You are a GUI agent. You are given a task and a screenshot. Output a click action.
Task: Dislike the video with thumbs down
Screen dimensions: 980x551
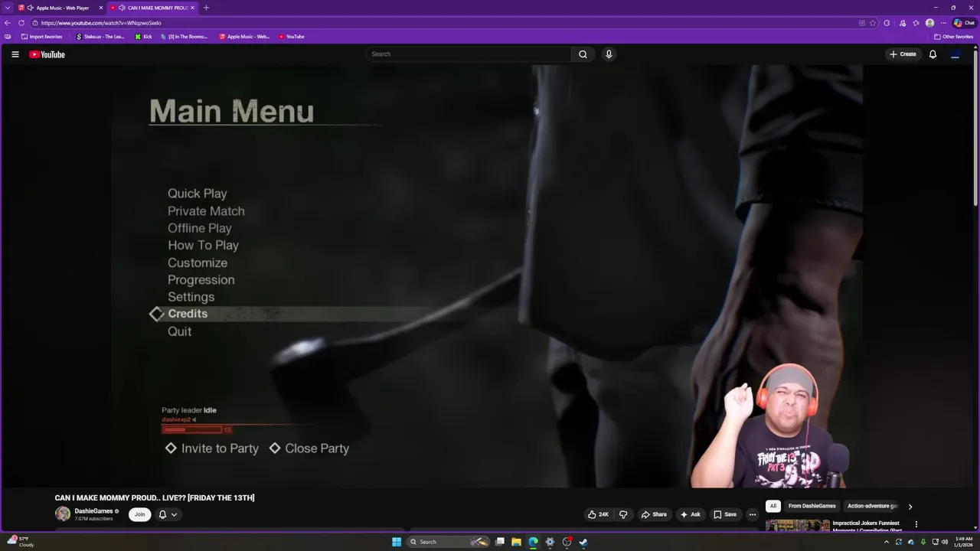click(622, 514)
